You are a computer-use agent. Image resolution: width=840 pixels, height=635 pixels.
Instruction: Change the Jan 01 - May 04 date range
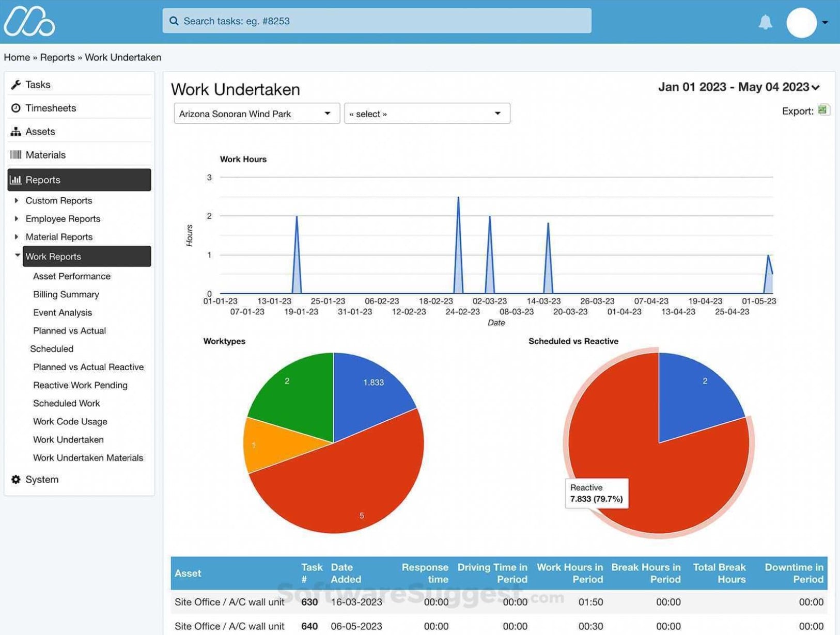[x=736, y=87]
